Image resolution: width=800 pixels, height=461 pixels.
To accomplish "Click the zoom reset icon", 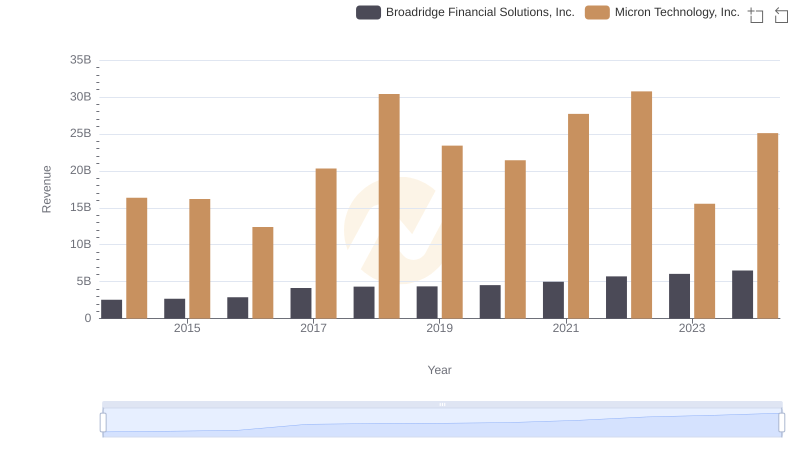I will coord(781,15).
